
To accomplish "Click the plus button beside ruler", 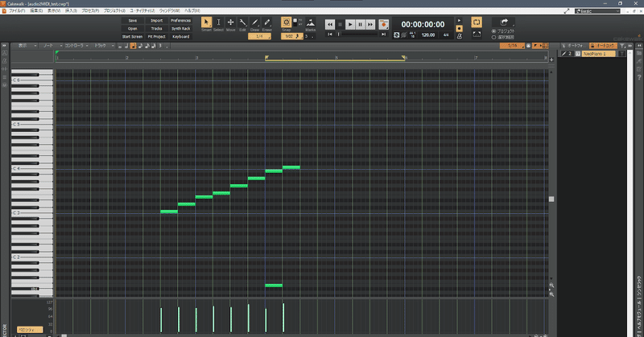I will click(x=551, y=60).
